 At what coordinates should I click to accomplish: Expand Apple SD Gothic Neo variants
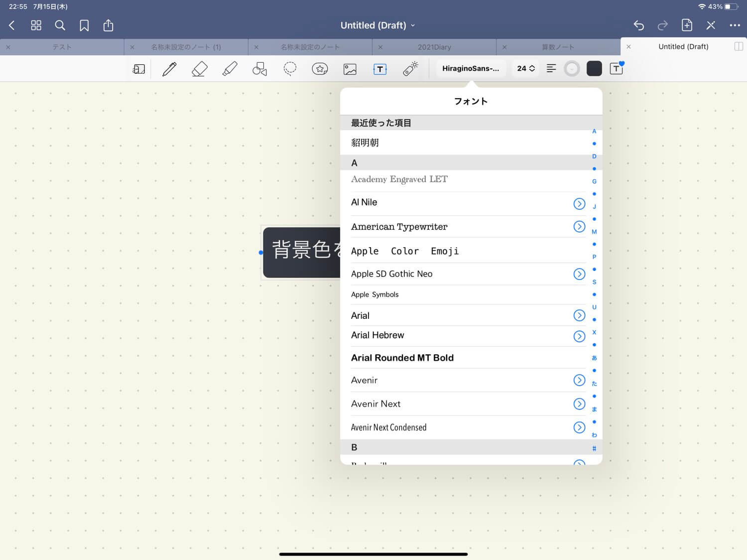(x=579, y=274)
